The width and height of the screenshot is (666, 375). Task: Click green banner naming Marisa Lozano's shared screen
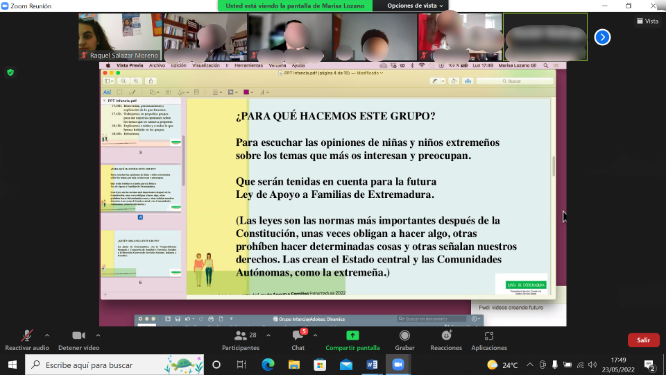[x=295, y=6]
